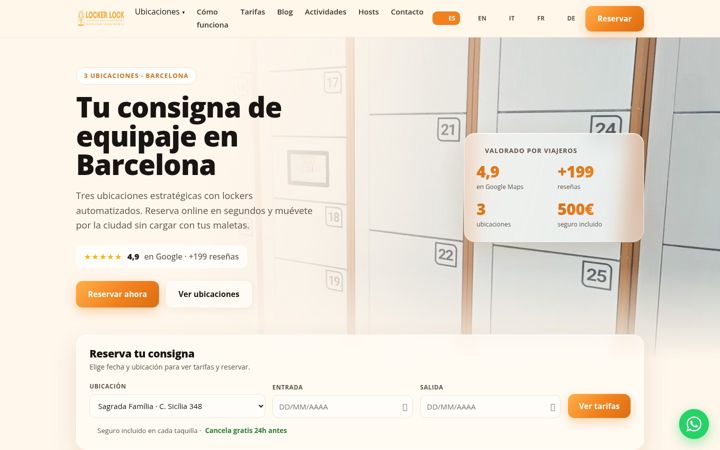Click the '+199 reseñas' stat in card
The height and width of the screenshot is (450, 720).
[575, 177]
